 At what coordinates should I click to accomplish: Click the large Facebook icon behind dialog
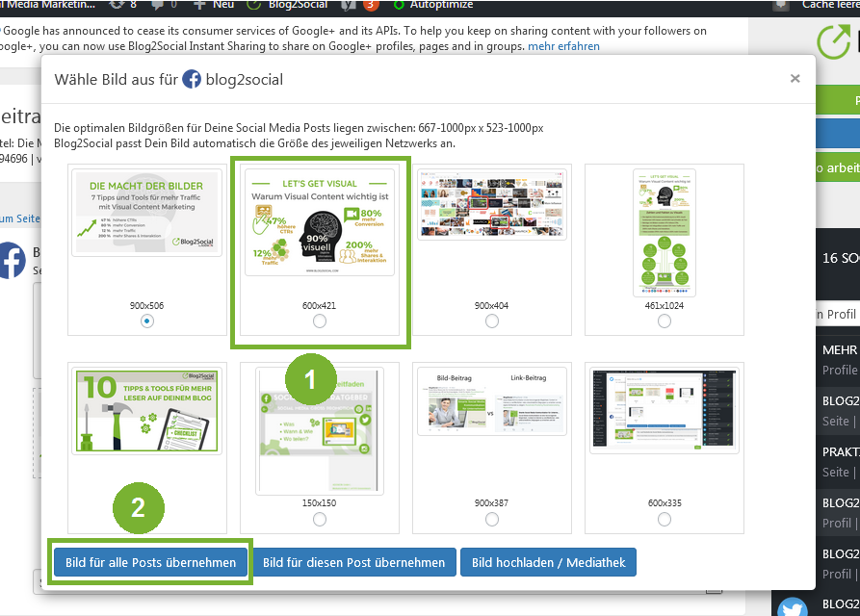pyautogui.click(x=13, y=260)
